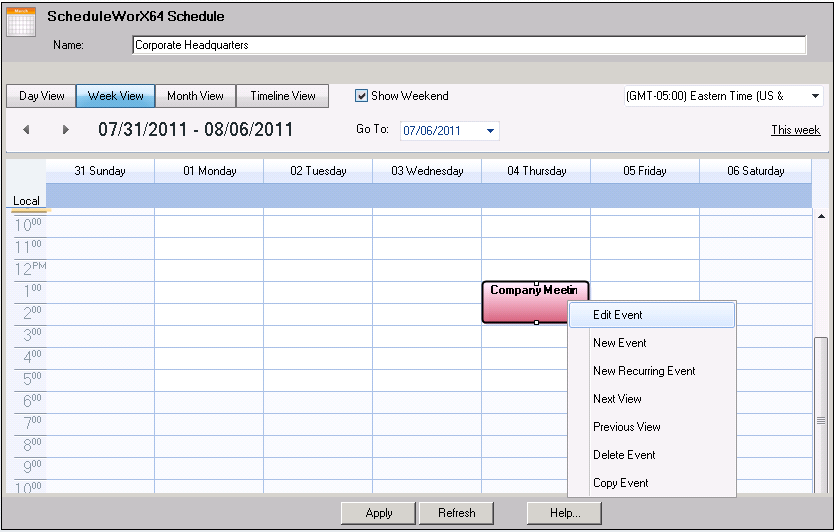Click the ScheduleWorX64 calendar icon

[21, 22]
